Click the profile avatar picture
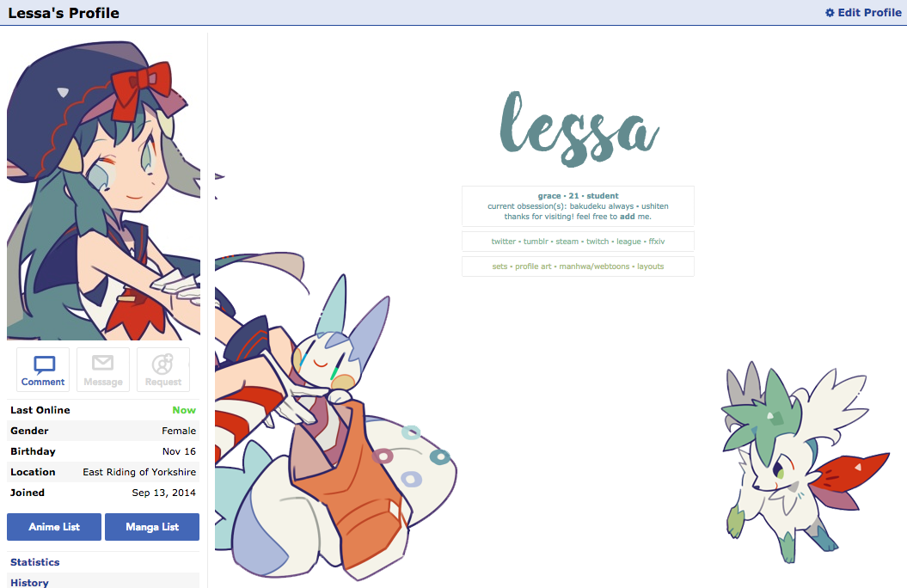The width and height of the screenshot is (907, 588). (x=103, y=190)
